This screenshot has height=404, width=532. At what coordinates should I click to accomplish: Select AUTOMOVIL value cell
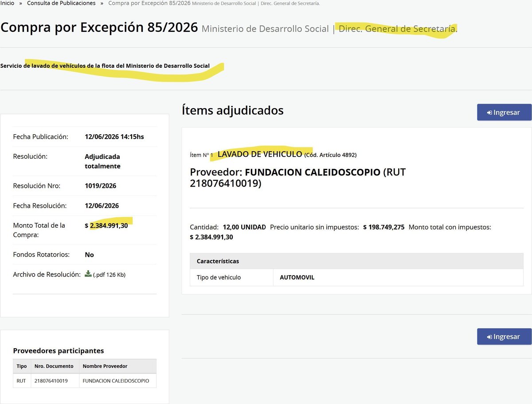tap(398, 277)
